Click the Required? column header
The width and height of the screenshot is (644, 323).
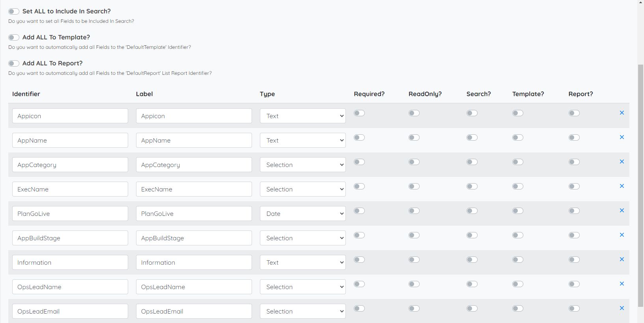369,94
